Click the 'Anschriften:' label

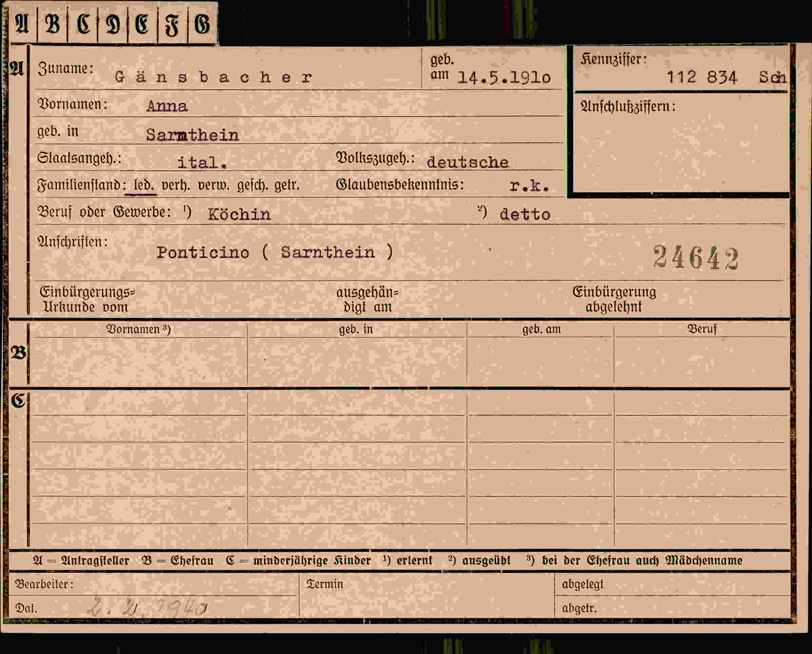[73, 242]
